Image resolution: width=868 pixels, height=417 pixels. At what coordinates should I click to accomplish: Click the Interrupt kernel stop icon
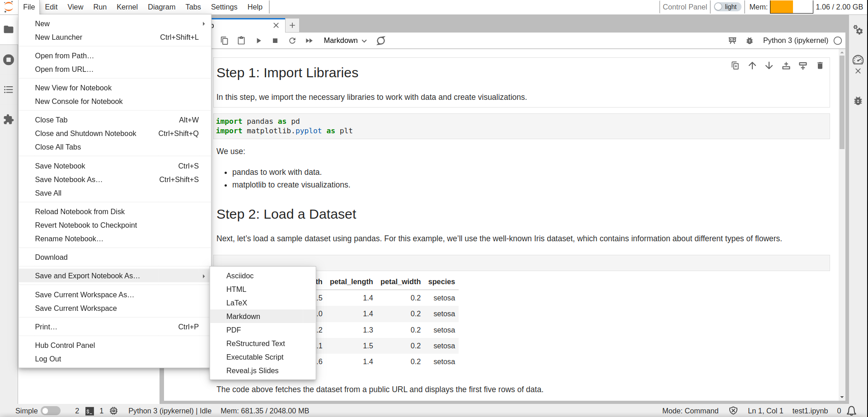tap(275, 41)
